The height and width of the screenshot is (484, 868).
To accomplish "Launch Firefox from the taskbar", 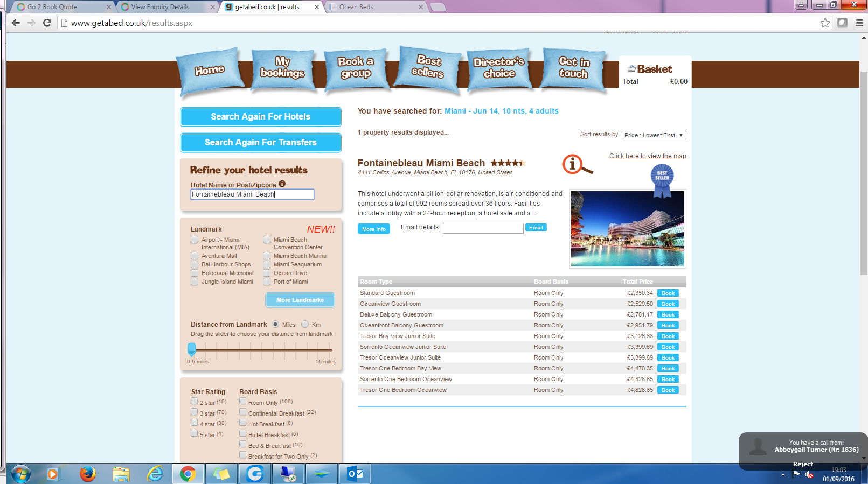I will click(x=87, y=474).
